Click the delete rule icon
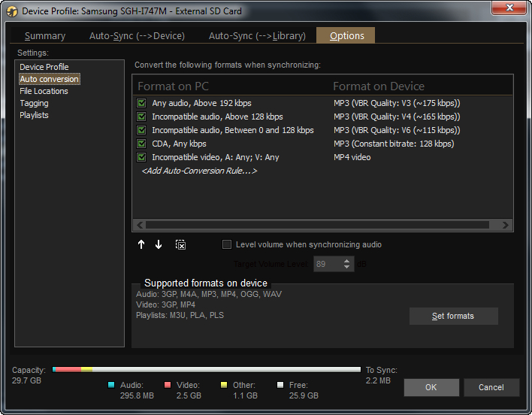The width and height of the screenshot is (532, 415). 180,244
